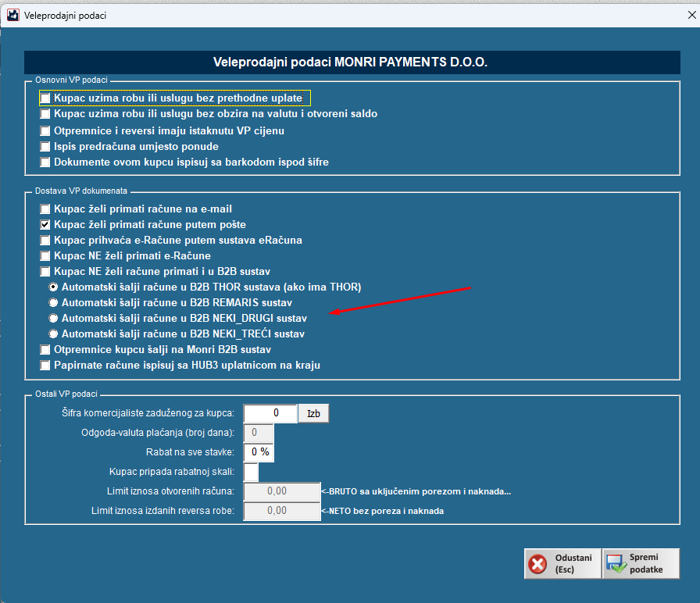Click the '<-NETO bez poreza i naknada' note
Image resolution: width=700 pixels, height=603 pixels.
click(383, 511)
